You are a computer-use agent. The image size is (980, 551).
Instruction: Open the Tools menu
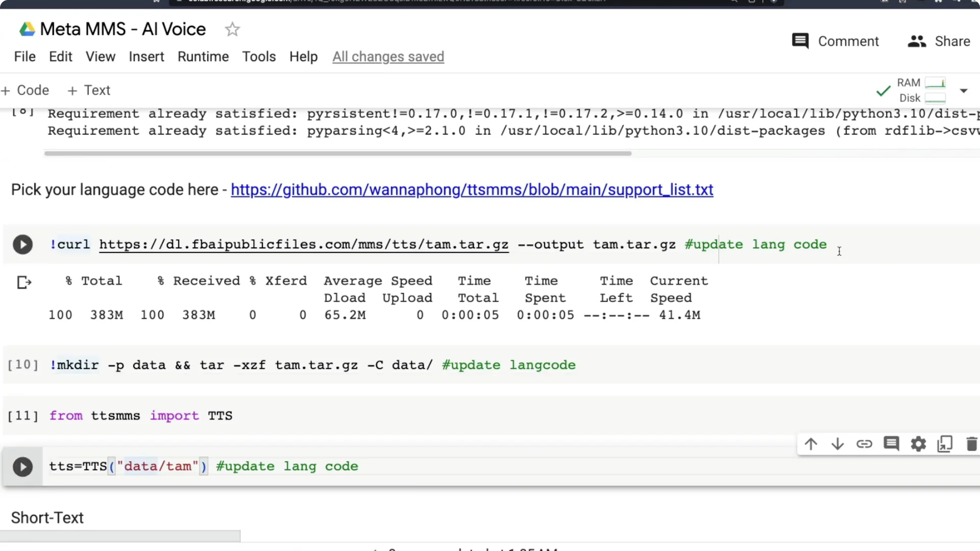coord(259,57)
